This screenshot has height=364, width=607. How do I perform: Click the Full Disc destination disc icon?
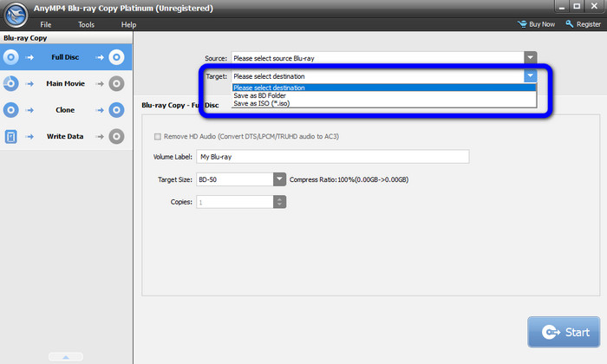point(116,57)
